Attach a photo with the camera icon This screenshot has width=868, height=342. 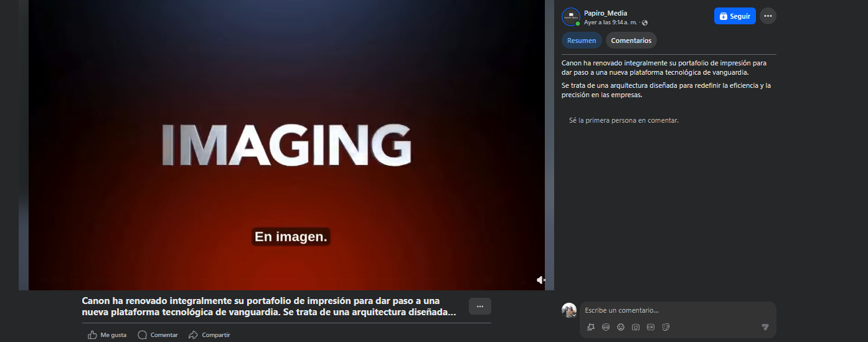636,327
